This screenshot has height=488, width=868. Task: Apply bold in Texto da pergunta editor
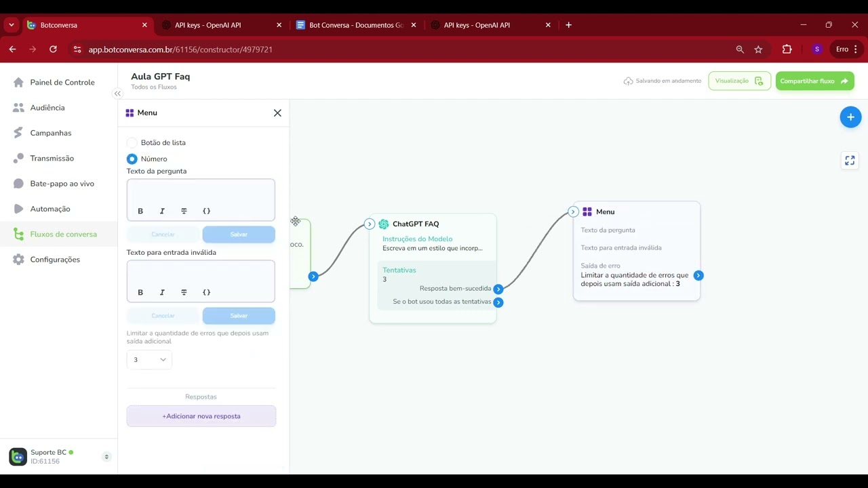point(140,211)
